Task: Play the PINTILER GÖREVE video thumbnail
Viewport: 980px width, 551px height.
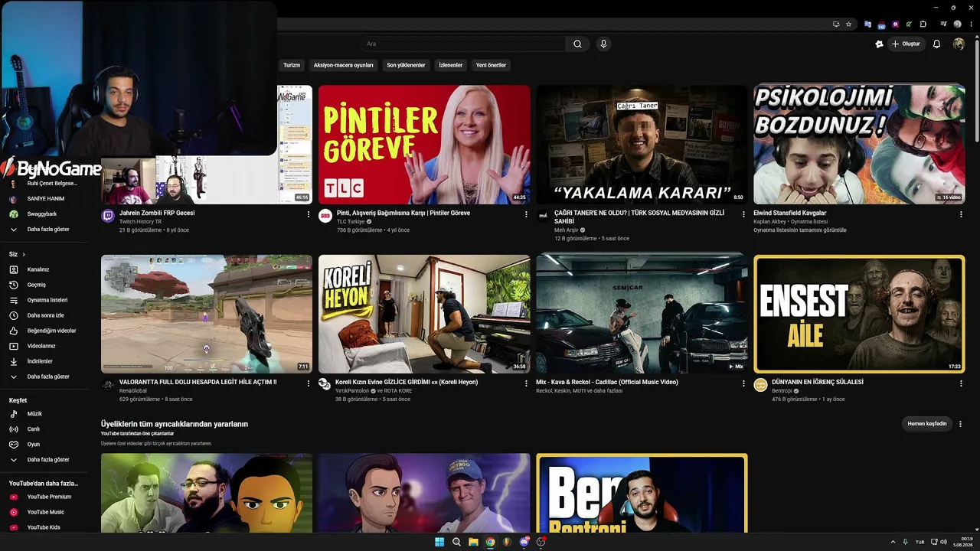Action: click(x=424, y=145)
